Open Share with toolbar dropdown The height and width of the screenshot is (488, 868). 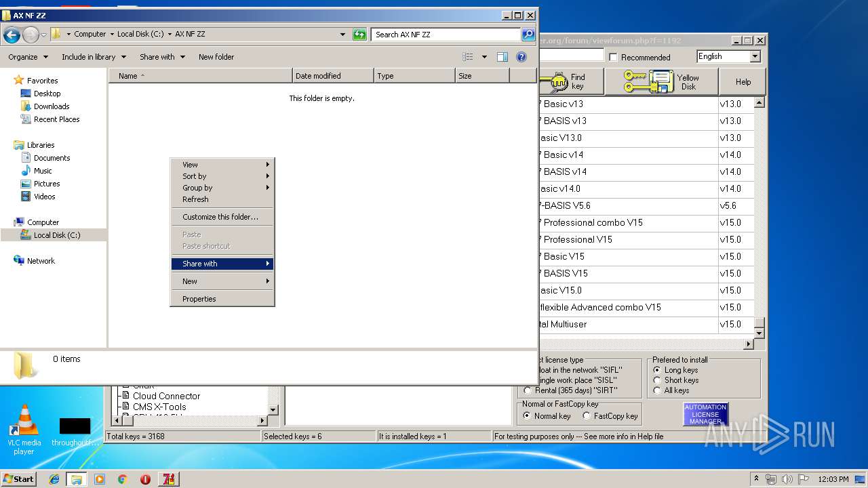coord(162,57)
